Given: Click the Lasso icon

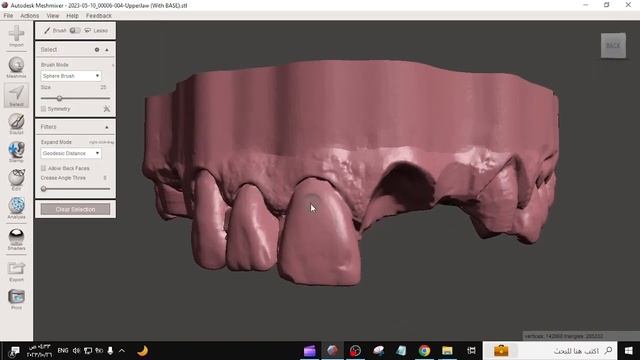Looking at the screenshot, I should pyautogui.click(x=88, y=30).
